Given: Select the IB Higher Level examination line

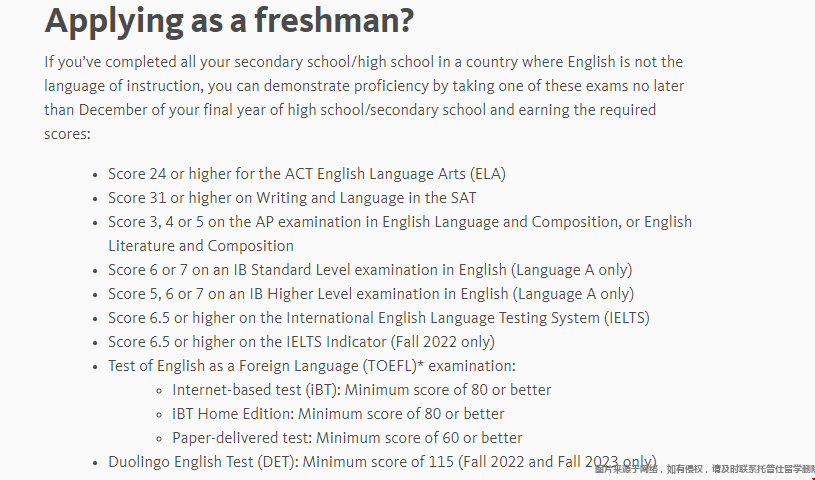Looking at the screenshot, I should click(x=371, y=294).
